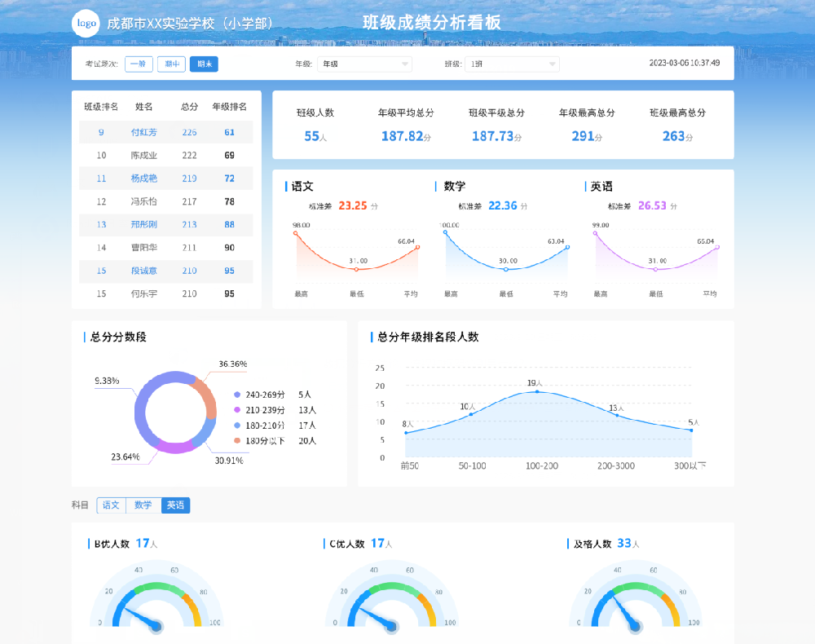Screen dimensions: 815x644
Task: Click the 英语 chart 99.00 highest point
Action: [x=596, y=233]
